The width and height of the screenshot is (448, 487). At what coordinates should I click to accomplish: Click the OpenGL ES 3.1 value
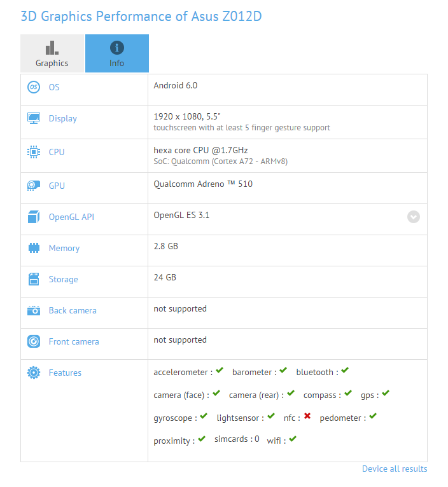181,216
